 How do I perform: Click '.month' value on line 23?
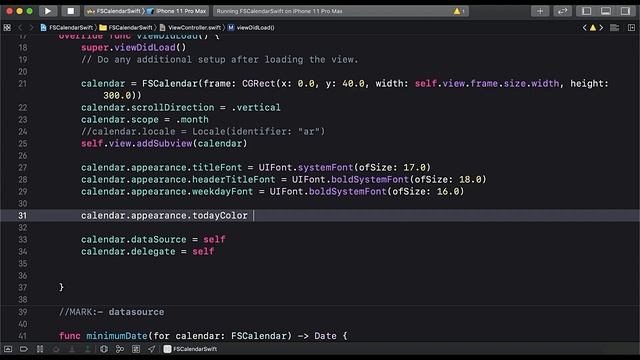click(x=192, y=120)
